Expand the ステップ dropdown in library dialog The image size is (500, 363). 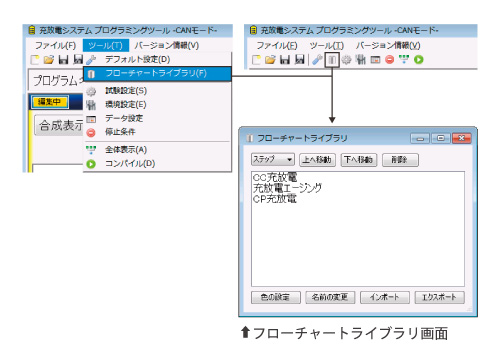pyautogui.click(x=272, y=160)
